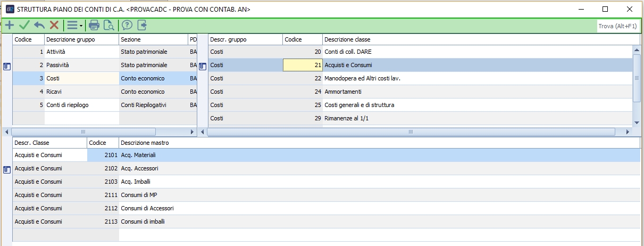Click the add new record plus icon

pyautogui.click(x=9, y=25)
